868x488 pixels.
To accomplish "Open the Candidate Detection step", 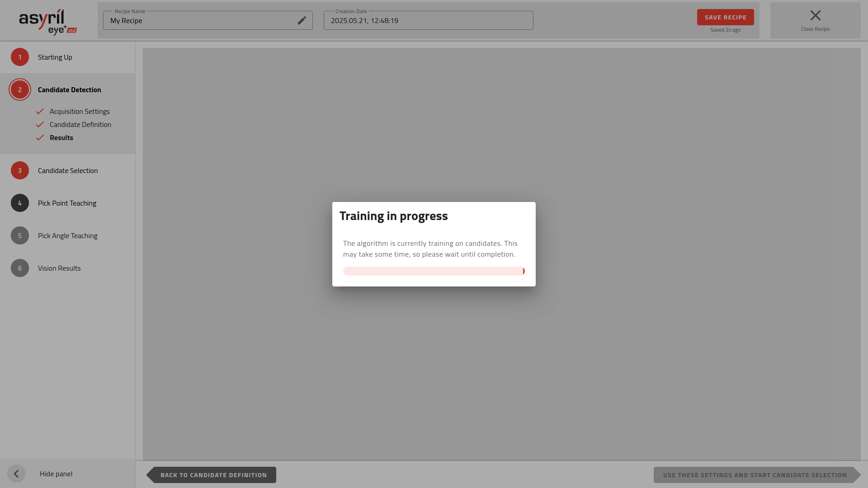I will [70, 89].
